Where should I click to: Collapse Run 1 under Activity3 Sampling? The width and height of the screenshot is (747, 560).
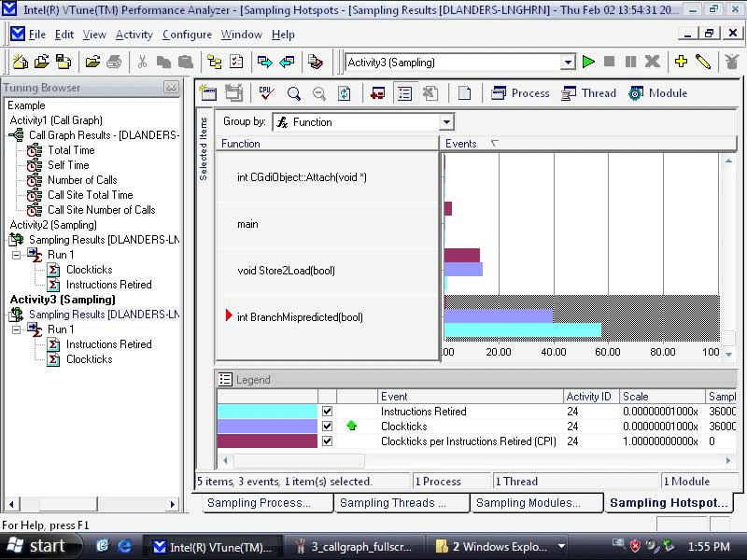pyautogui.click(x=16, y=329)
